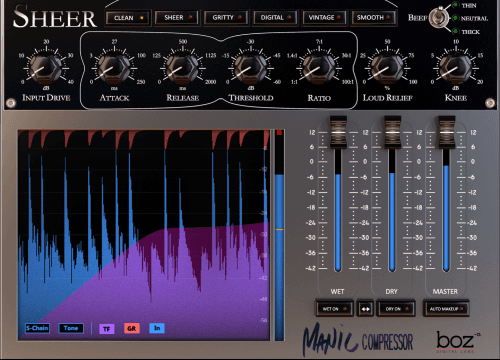This screenshot has width=500, height=360.
Task: Click the waveform display graph
Action: (x=144, y=235)
